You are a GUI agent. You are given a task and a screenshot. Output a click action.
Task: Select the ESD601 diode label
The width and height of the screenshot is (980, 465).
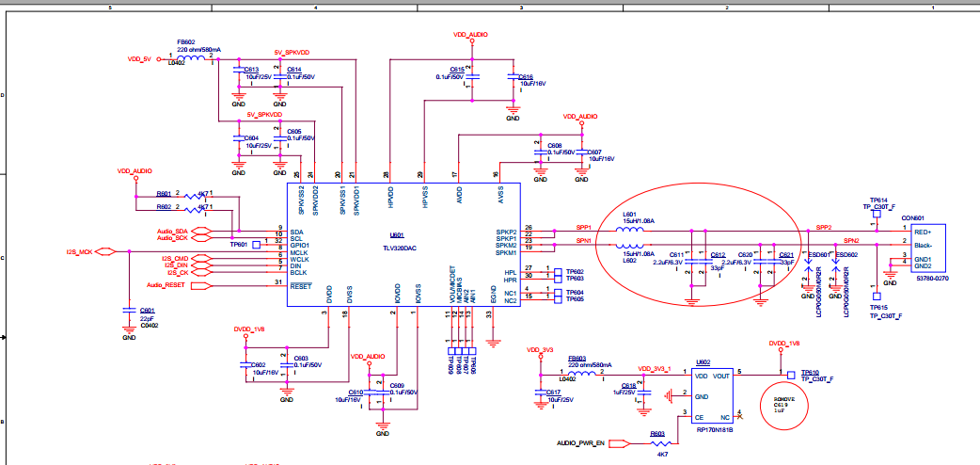(x=819, y=255)
